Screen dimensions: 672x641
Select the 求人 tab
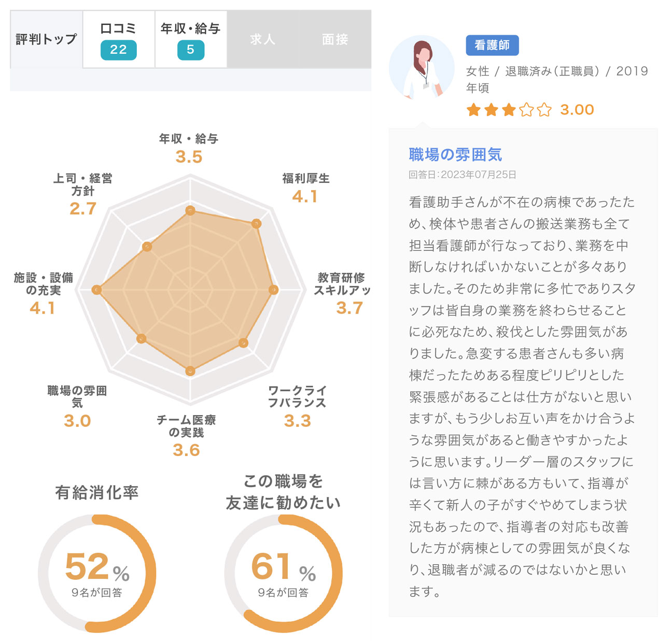coord(263,39)
